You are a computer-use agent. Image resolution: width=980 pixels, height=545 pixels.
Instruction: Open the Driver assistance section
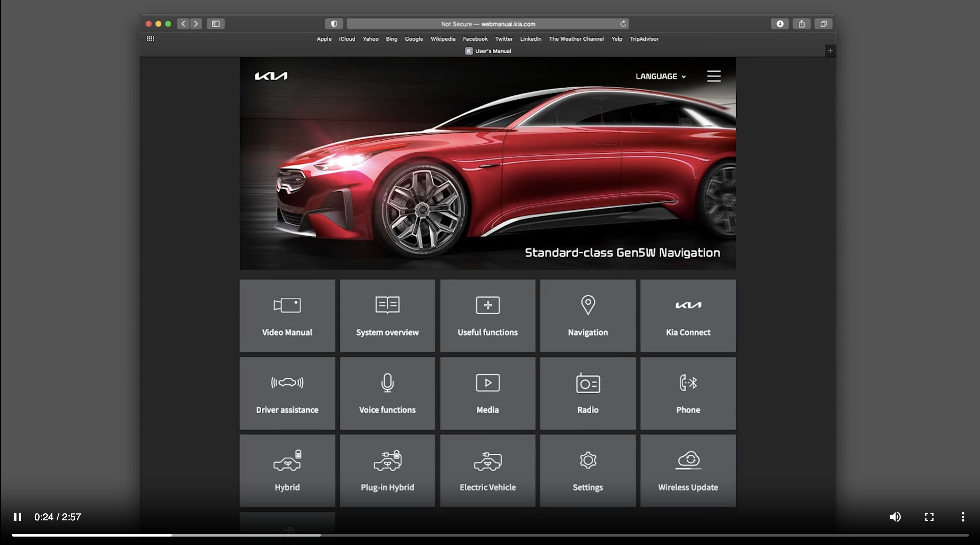click(x=287, y=393)
